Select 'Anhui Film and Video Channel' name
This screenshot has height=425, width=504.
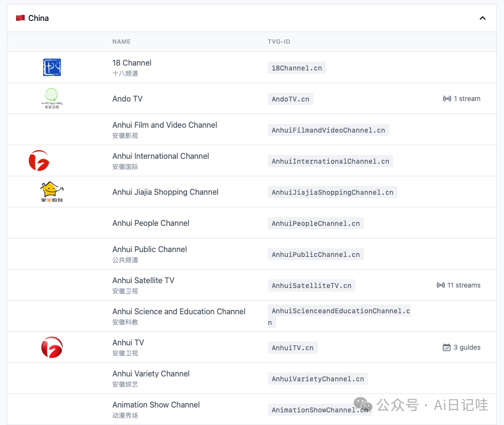165,125
